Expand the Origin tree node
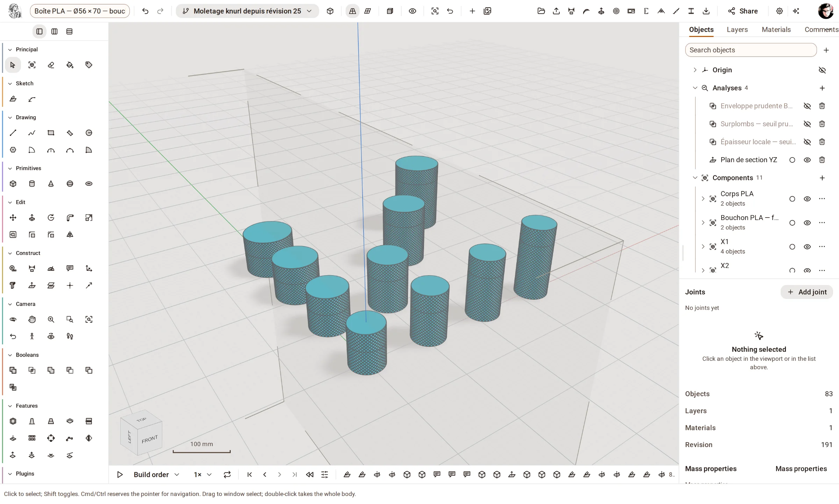839x504 pixels. point(695,70)
